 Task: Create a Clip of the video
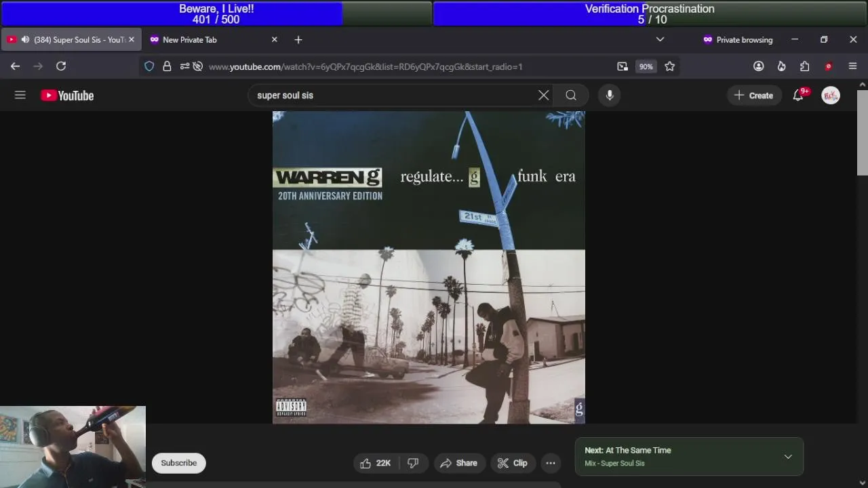click(x=512, y=463)
